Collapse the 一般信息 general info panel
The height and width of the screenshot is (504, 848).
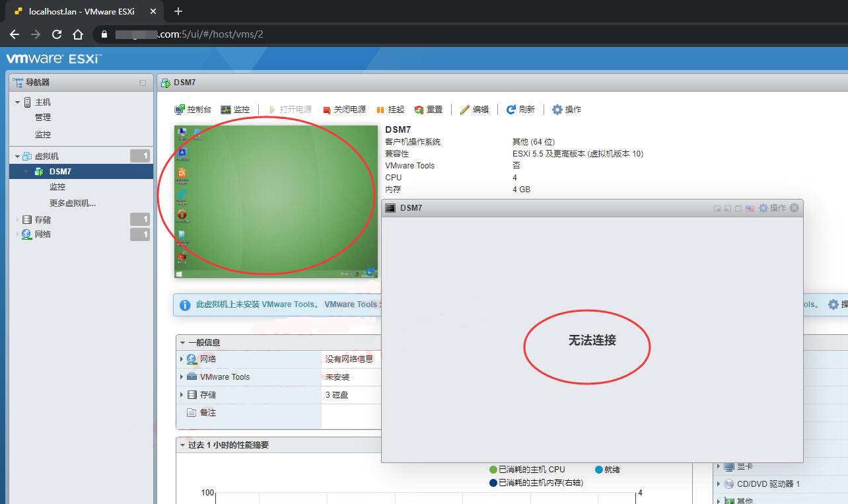[x=183, y=343]
